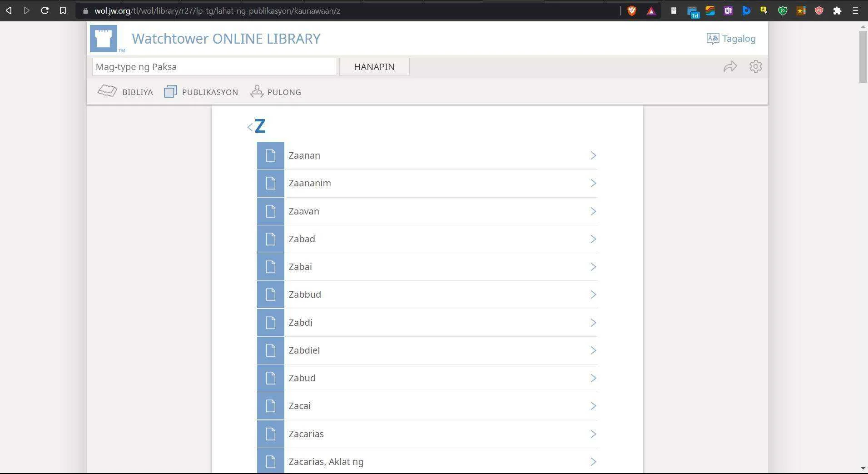Click the document icon for Zacai

(x=271, y=406)
